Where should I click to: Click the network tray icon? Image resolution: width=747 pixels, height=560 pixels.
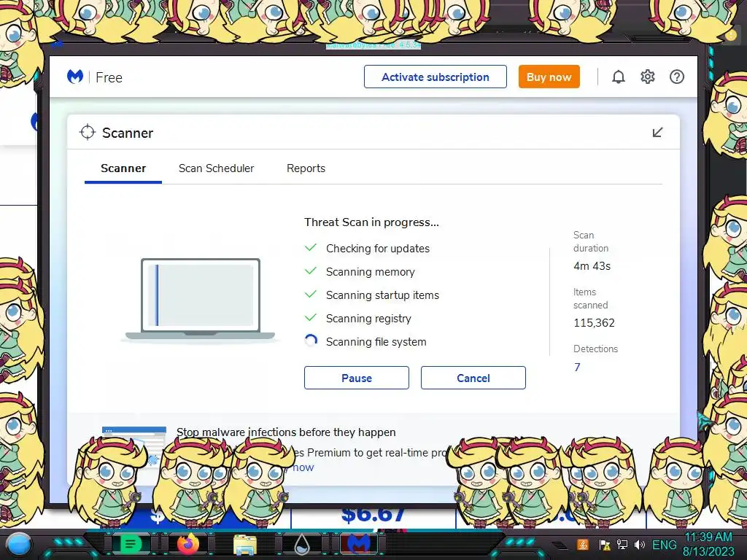(622, 545)
